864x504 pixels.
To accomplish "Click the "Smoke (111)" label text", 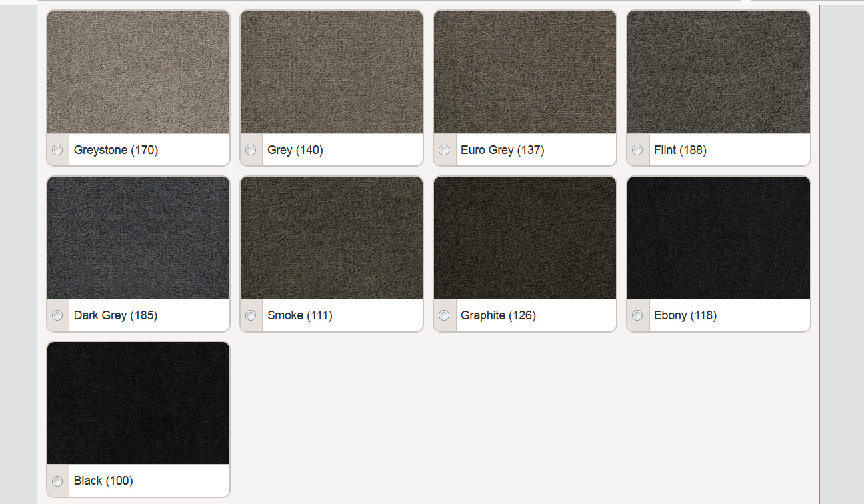I will click(x=300, y=315).
